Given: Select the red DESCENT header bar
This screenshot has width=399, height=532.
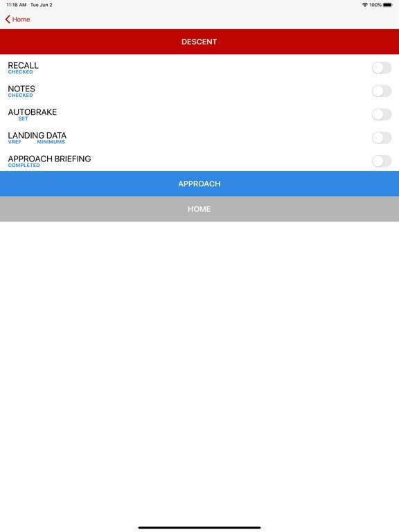Looking at the screenshot, I should (x=199, y=42).
